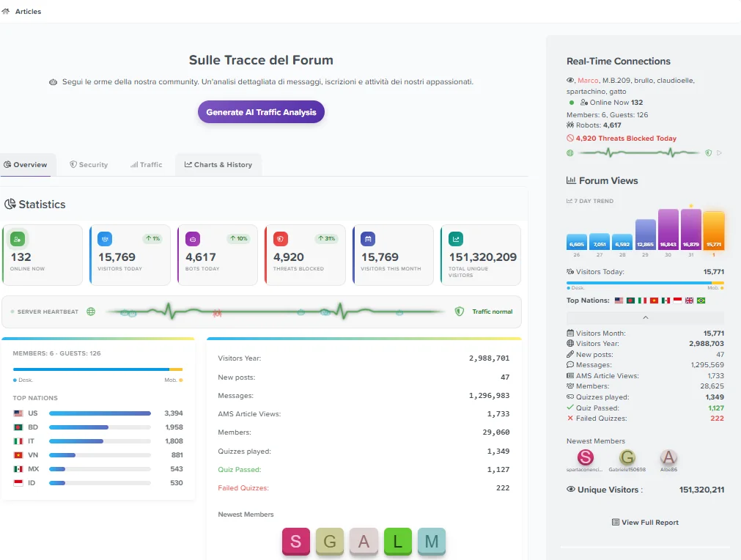The height and width of the screenshot is (560, 741).
Task: Click the Visitors Month calendar icon in sidebar
Action: (x=570, y=333)
